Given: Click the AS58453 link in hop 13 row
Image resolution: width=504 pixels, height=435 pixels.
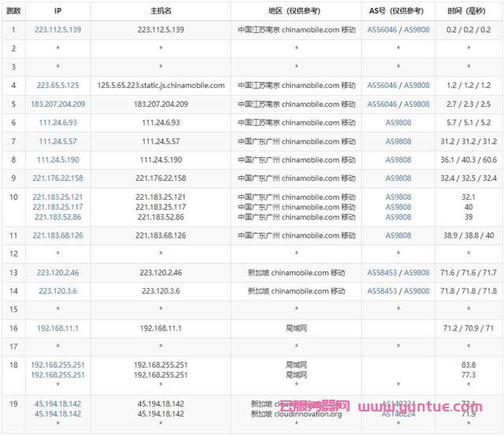Looking at the screenshot, I should (383, 272).
